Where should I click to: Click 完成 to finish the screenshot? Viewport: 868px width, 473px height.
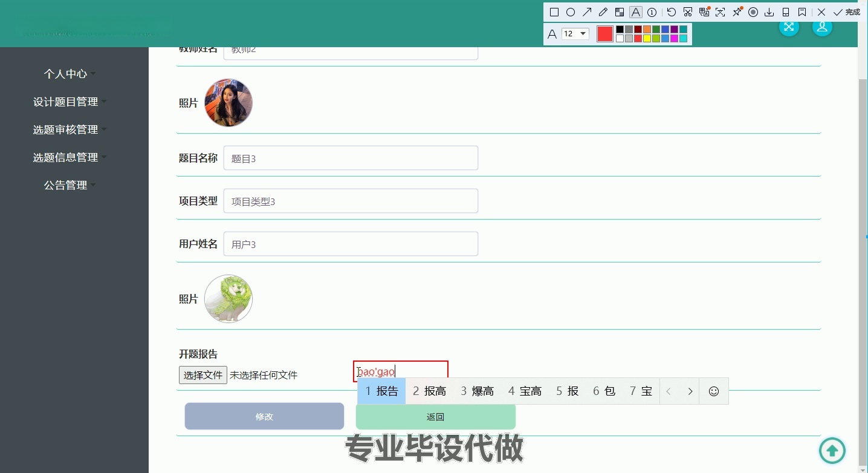(846, 12)
